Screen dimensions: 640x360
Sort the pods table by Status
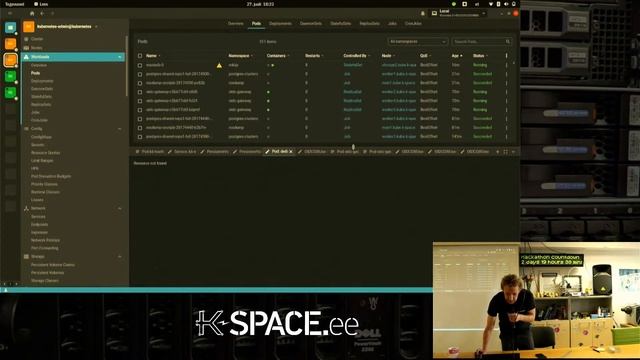[480, 56]
